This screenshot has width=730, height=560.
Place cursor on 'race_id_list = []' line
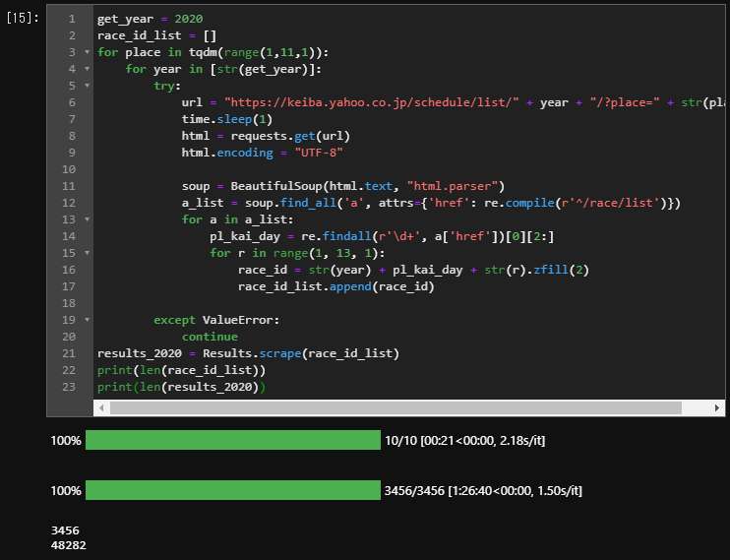pos(156,35)
